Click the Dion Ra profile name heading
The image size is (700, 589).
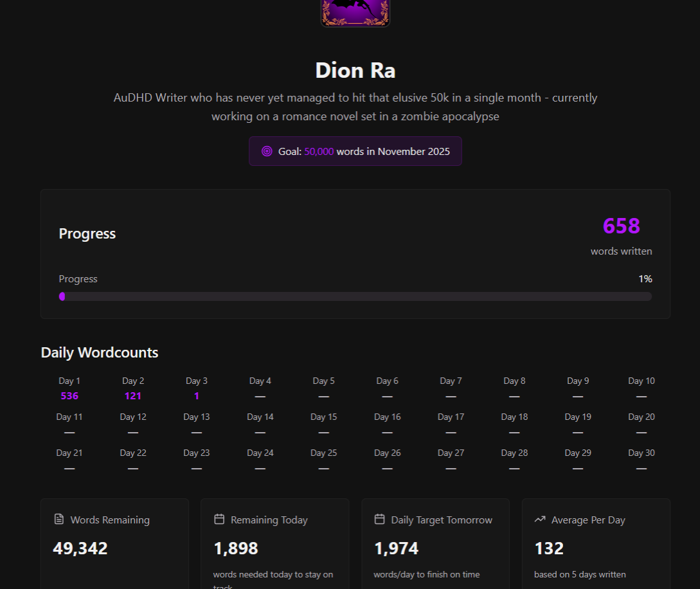355,70
